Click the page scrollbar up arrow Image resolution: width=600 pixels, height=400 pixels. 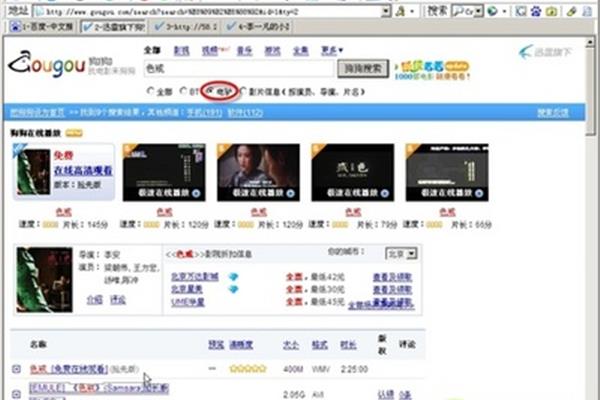590,42
